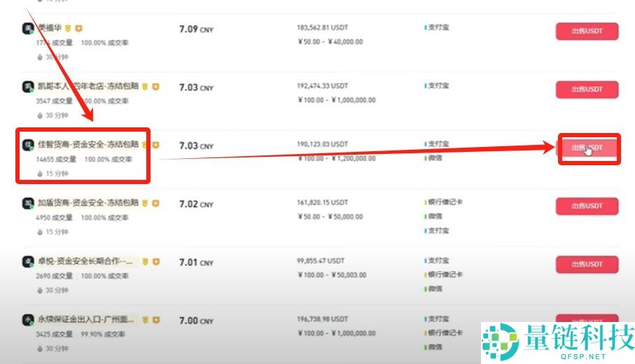The width and height of the screenshot is (635, 364).
Task: Click the avatar icon of 加盾货商 merchant
Action: click(29, 204)
